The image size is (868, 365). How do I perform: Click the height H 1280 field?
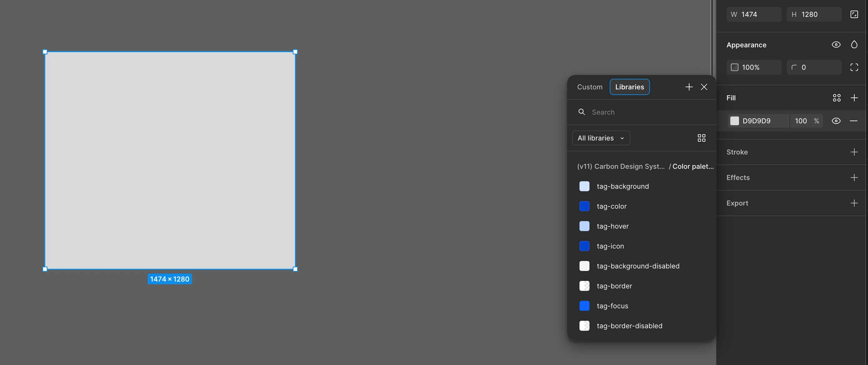(x=814, y=14)
